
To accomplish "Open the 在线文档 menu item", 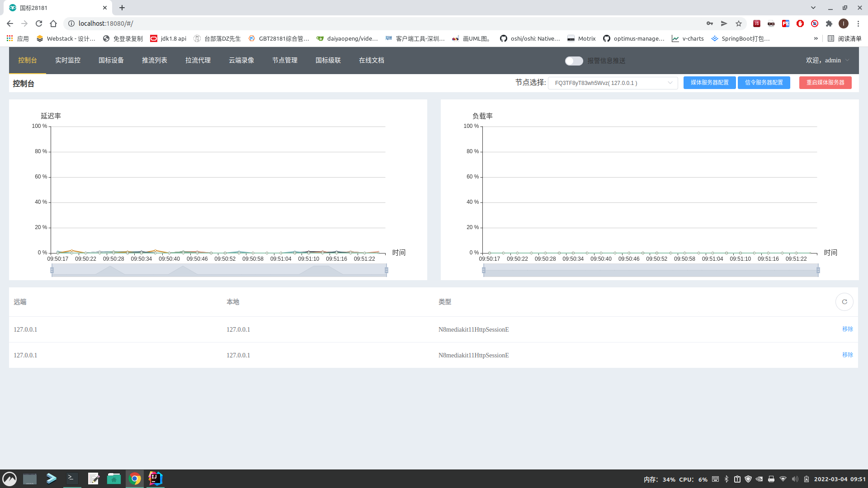I will [x=372, y=61].
